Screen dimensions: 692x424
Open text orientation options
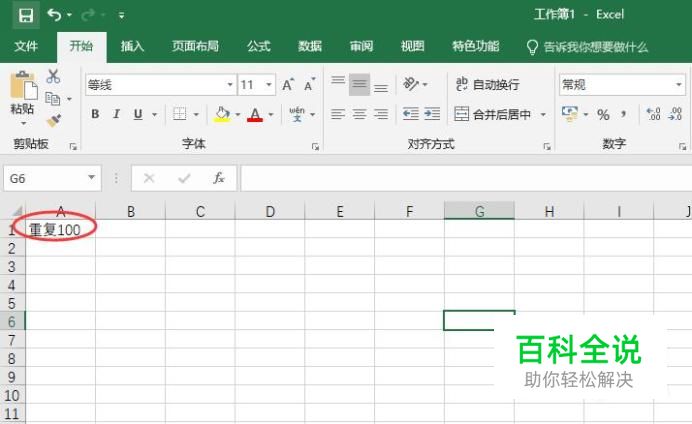[x=415, y=84]
